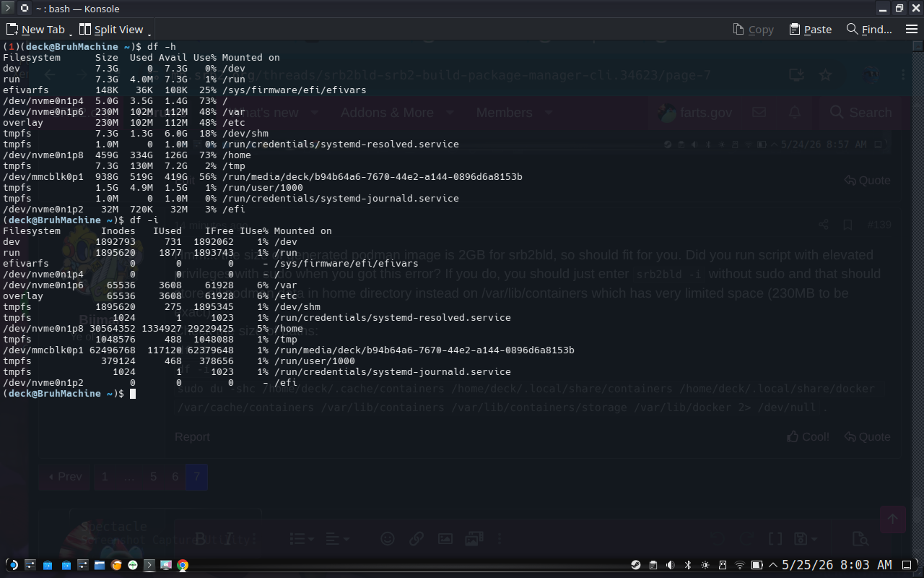Screen dimensions: 924x578
Task: Open a New Tab in Konsole
Action: pos(35,30)
